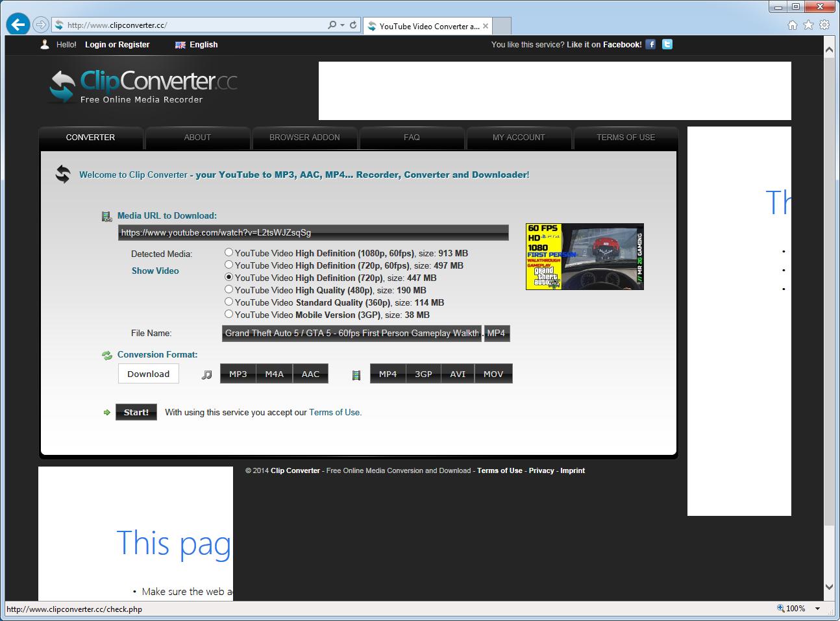840x621 pixels.
Task: Choose MOV video format
Action: pos(493,374)
